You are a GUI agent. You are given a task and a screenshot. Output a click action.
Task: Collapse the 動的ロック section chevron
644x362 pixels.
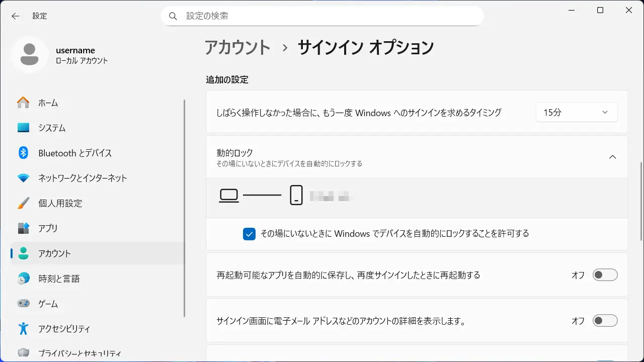[612, 157]
